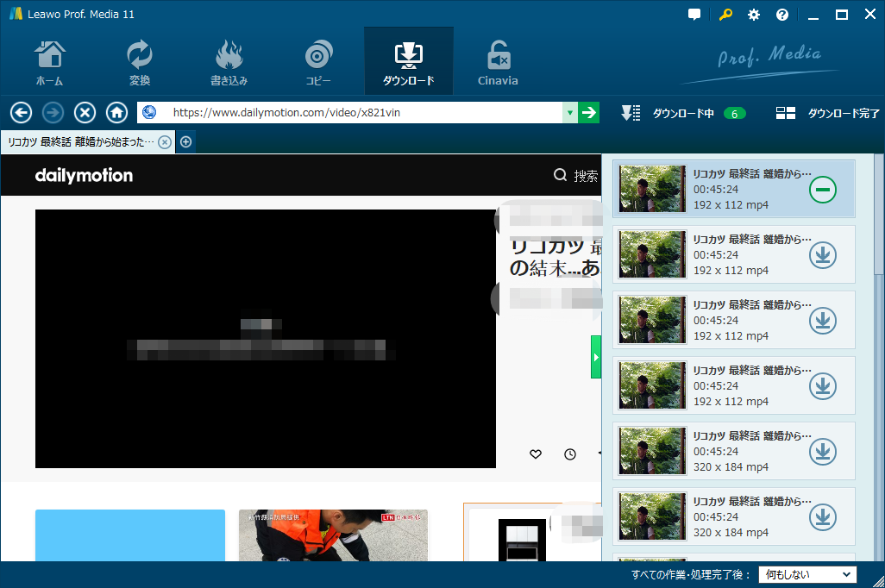Open the help question mark icon
This screenshot has width=885, height=588.
(782, 15)
